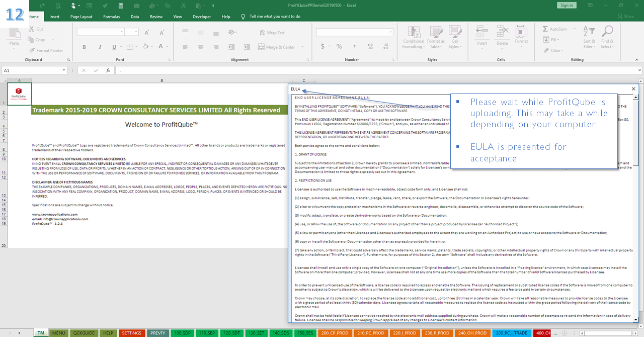Click Merge & Center
This screenshot has height=362, width=644.
[x=276, y=47]
